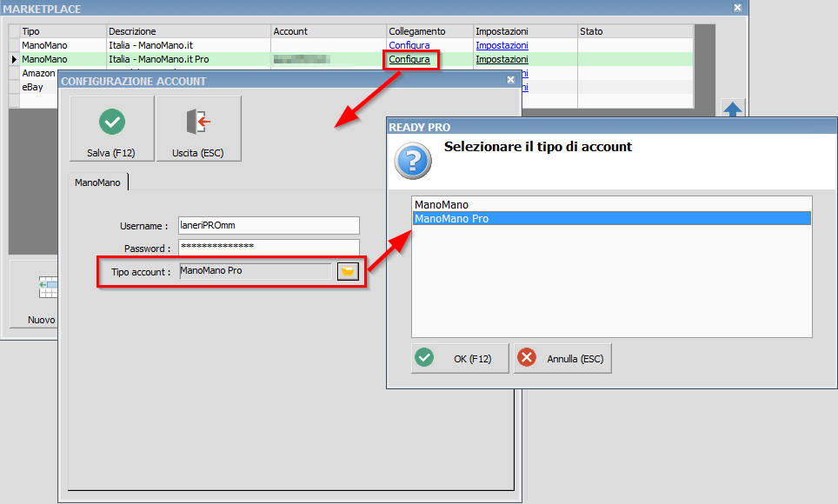This screenshot has height=504, width=838.
Task: Click the Impostazioni column header
Action: tap(525, 31)
